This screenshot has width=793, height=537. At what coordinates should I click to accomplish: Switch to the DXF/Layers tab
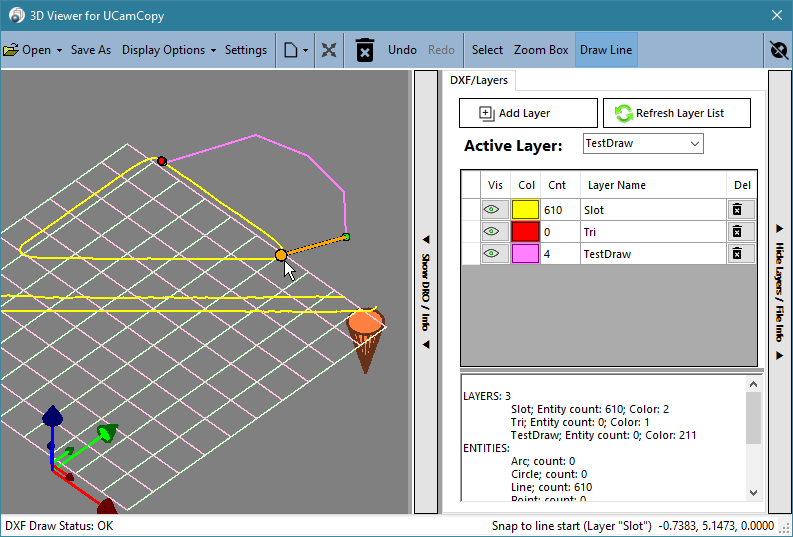[478, 80]
